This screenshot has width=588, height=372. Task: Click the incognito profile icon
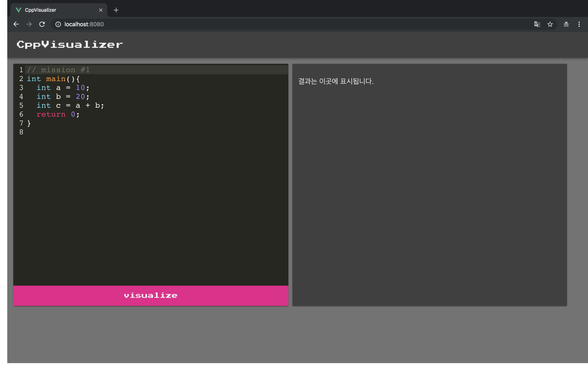point(566,24)
